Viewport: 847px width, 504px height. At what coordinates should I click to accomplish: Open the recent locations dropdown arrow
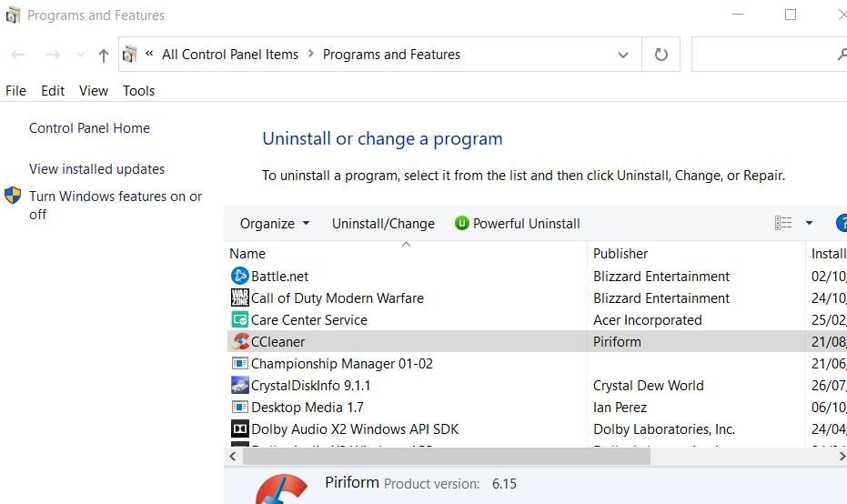coord(80,55)
